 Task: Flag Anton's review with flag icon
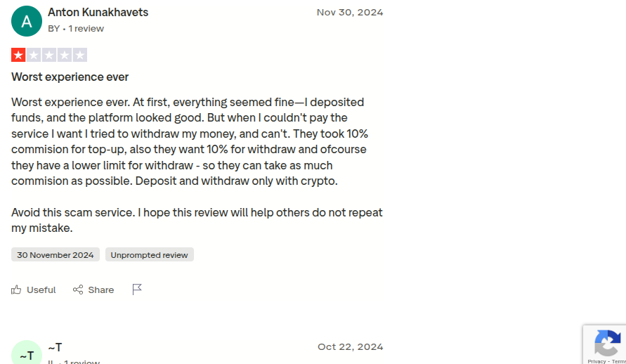click(x=137, y=289)
